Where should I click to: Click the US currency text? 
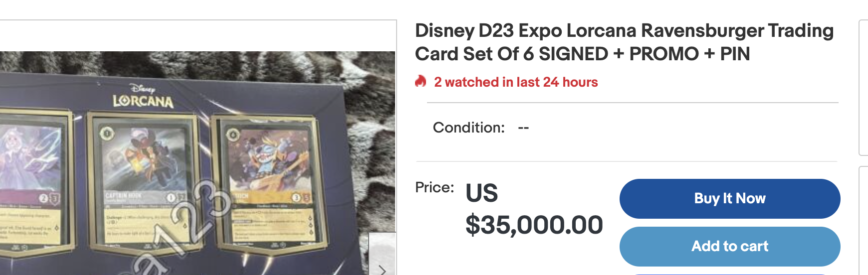tap(481, 193)
